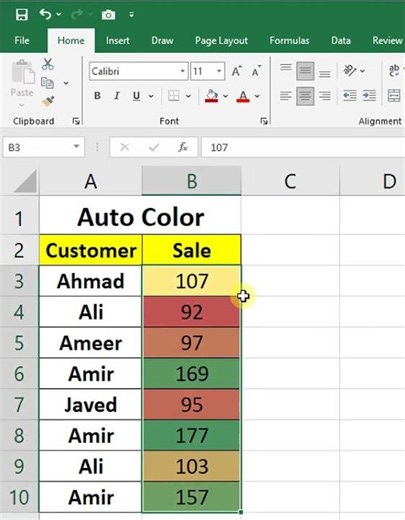Confirm the entry with the checkmark

(154, 147)
